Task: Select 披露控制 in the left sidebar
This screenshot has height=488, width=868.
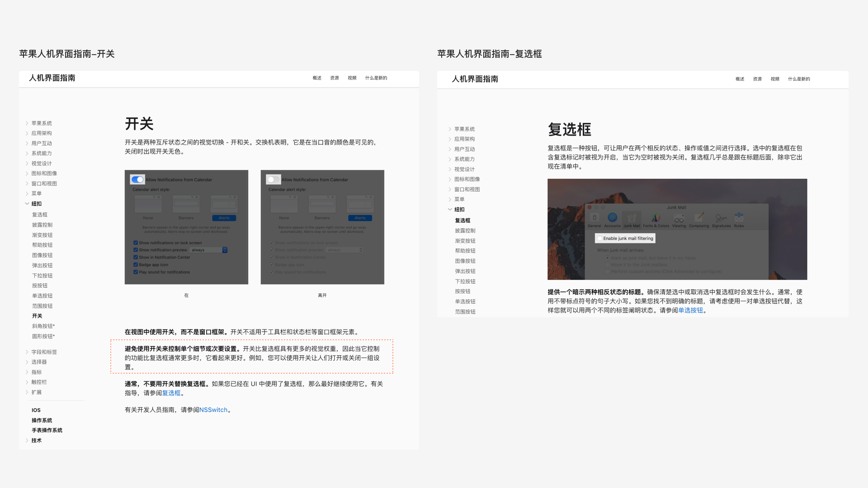Action: coord(42,225)
